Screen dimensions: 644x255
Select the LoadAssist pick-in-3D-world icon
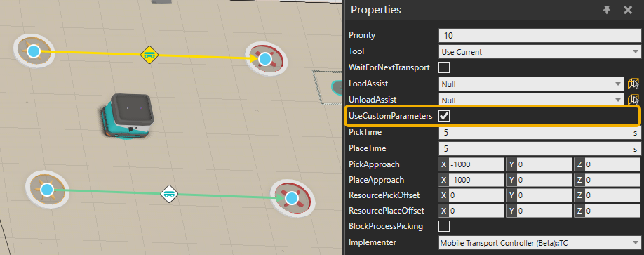[633, 84]
